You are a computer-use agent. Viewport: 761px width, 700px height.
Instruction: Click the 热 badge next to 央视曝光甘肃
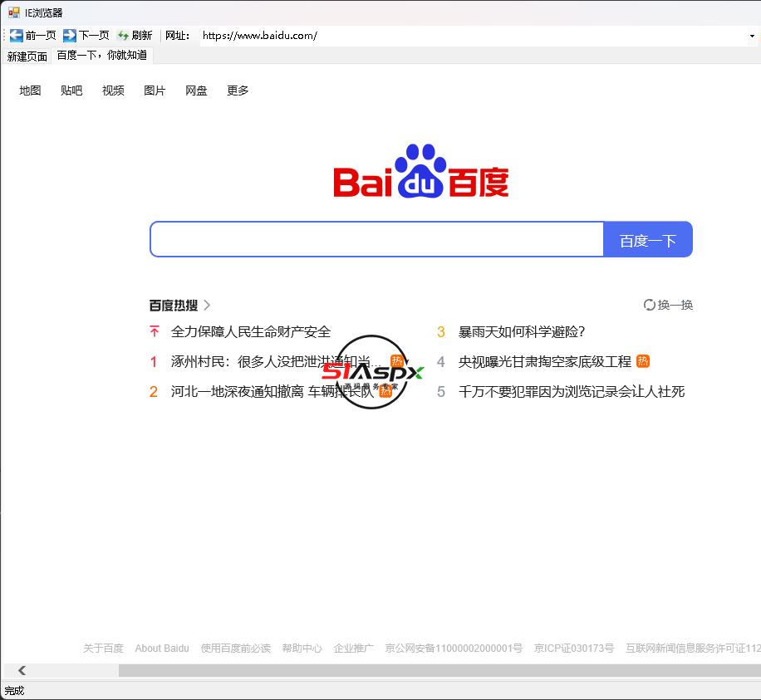click(643, 361)
